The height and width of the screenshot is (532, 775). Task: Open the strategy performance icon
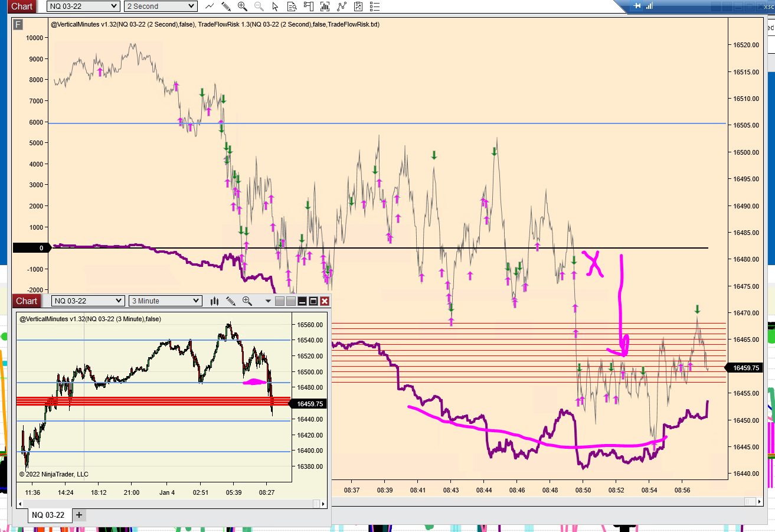tap(358, 6)
